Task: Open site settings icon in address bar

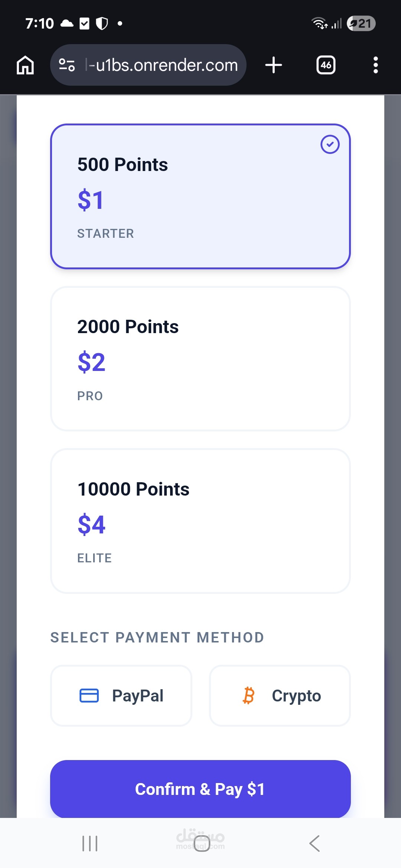Action: (x=67, y=65)
